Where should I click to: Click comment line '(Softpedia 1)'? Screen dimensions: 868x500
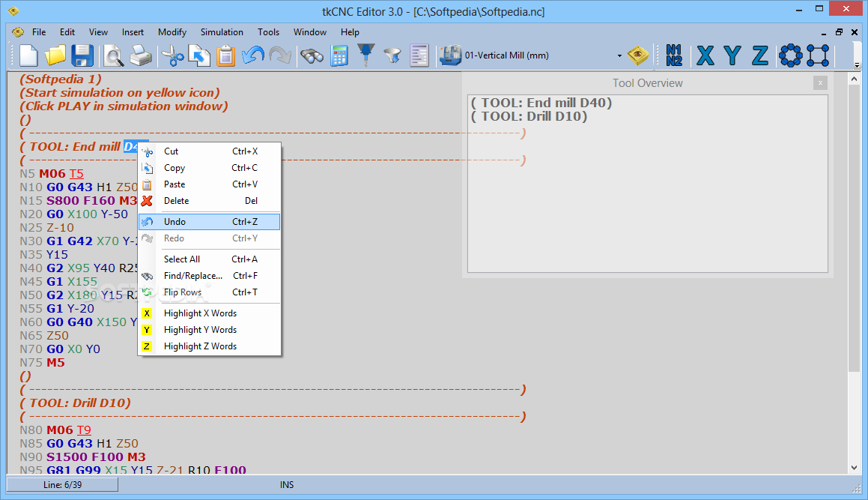click(61, 79)
